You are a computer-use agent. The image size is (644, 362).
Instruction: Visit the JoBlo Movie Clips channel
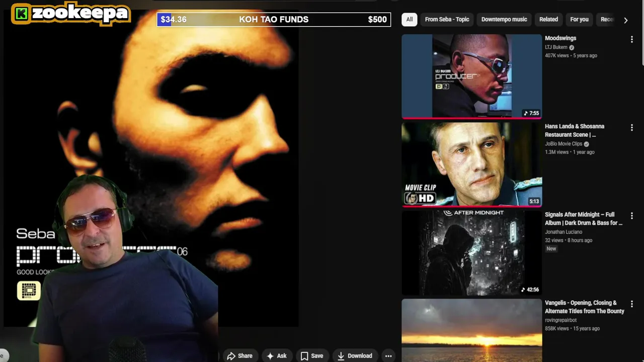point(563,144)
